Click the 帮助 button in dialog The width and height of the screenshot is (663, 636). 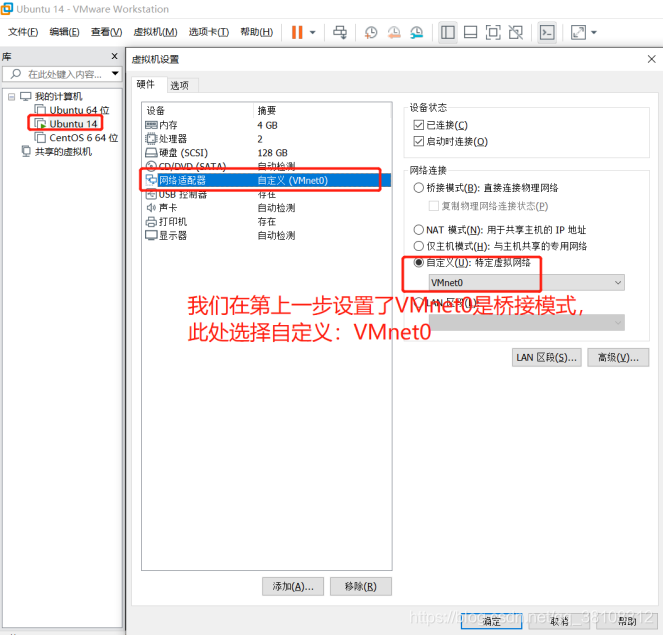[627, 621]
